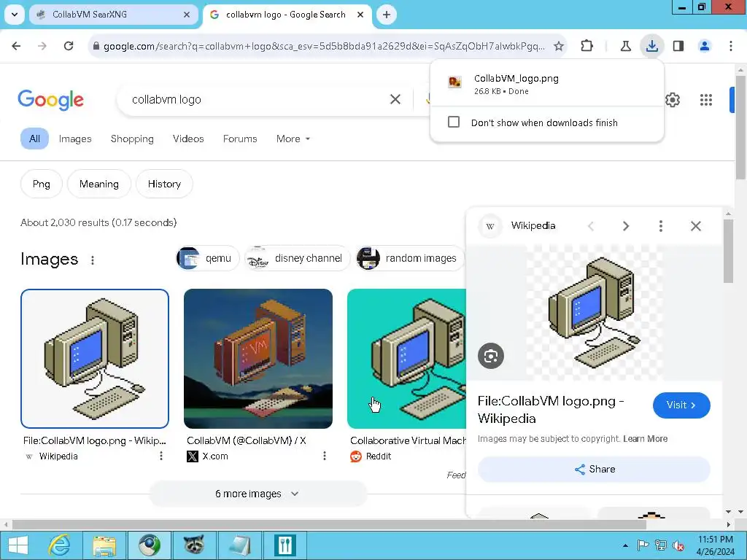Expand the More search filters dropdown
747x560 pixels.
293,139
